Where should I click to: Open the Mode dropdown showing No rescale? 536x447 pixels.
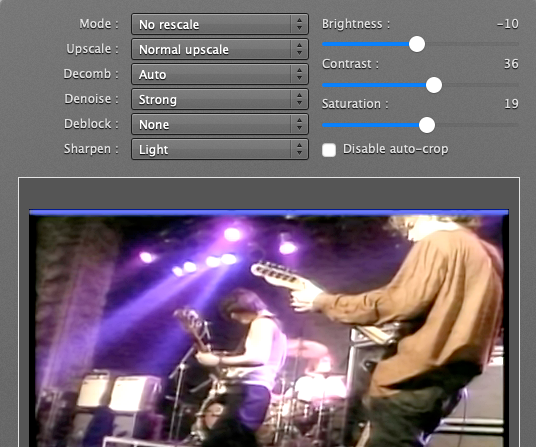click(x=220, y=24)
